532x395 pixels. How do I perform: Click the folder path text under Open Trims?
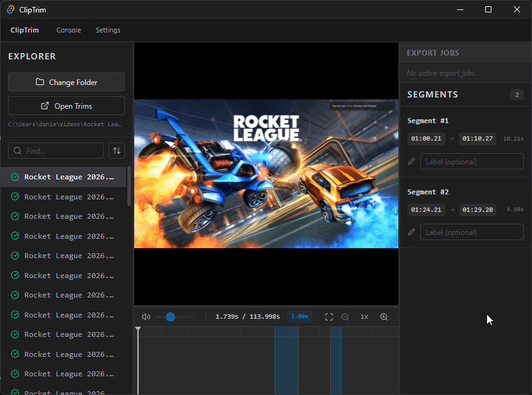(65, 124)
